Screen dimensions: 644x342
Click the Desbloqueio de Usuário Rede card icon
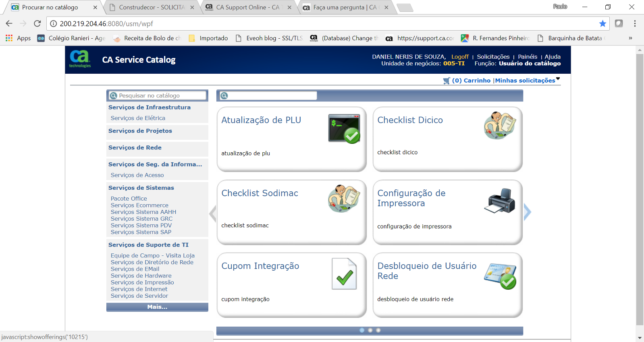tap(500, 276)
